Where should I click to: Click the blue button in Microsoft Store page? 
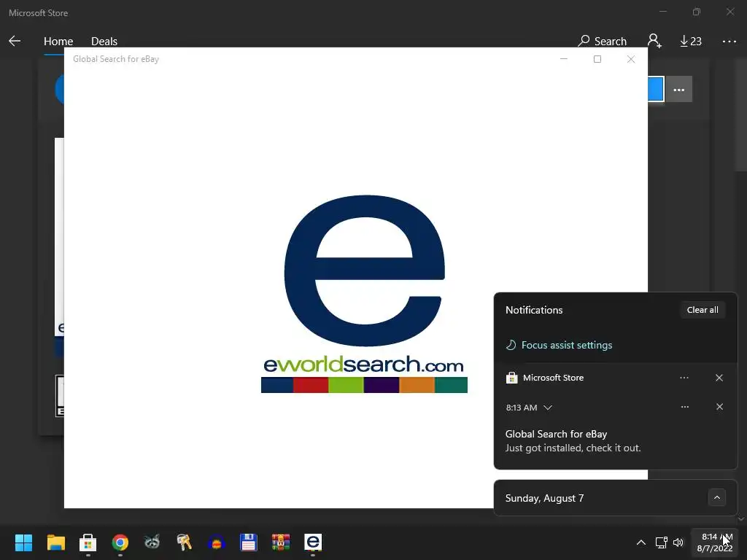[x=656, y=90]
